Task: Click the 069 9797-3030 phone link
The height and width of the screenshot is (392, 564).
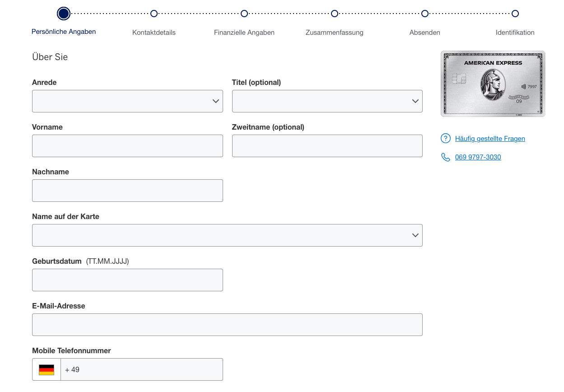Action: tap(478, 157)
